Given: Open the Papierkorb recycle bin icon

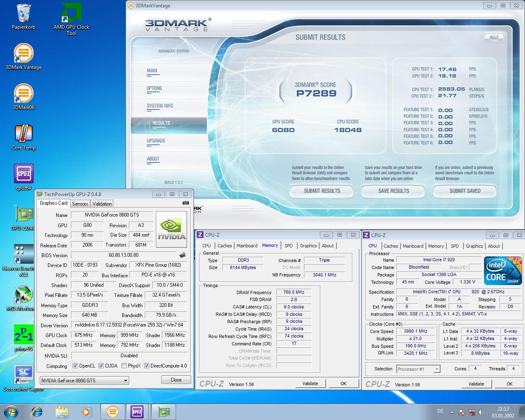Looking at the screenshot, I should pos(23,17).
